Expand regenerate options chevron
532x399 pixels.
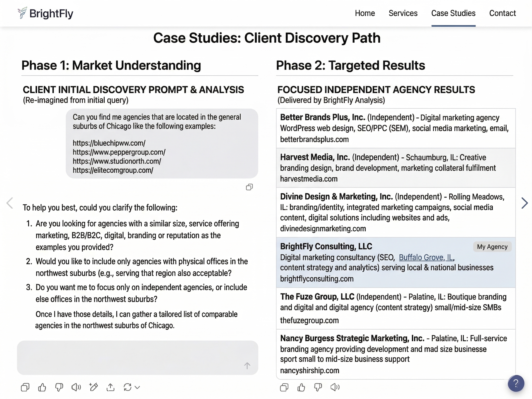point(137,387)
